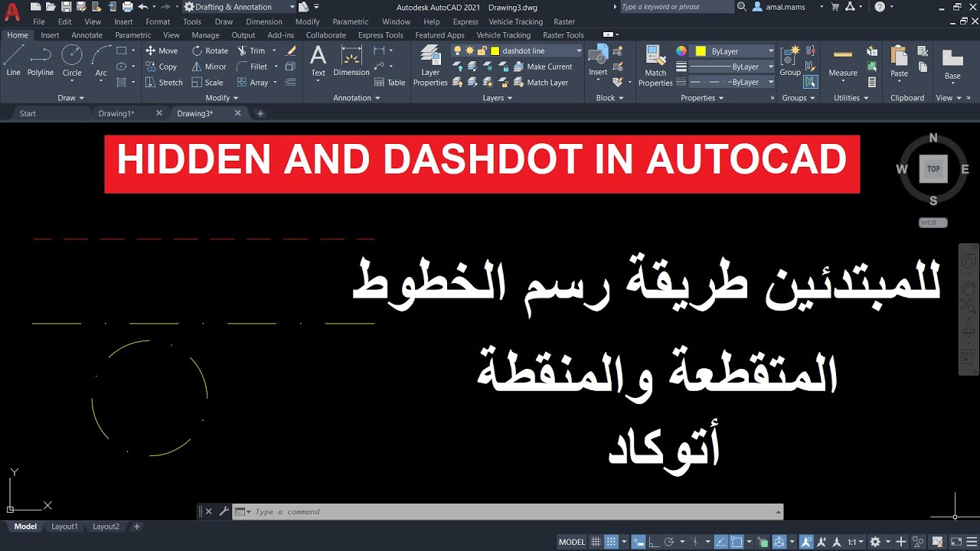Click the Group tool
Image resolution: width=980 pixels, height=551 pixels.
pos(790,60)
